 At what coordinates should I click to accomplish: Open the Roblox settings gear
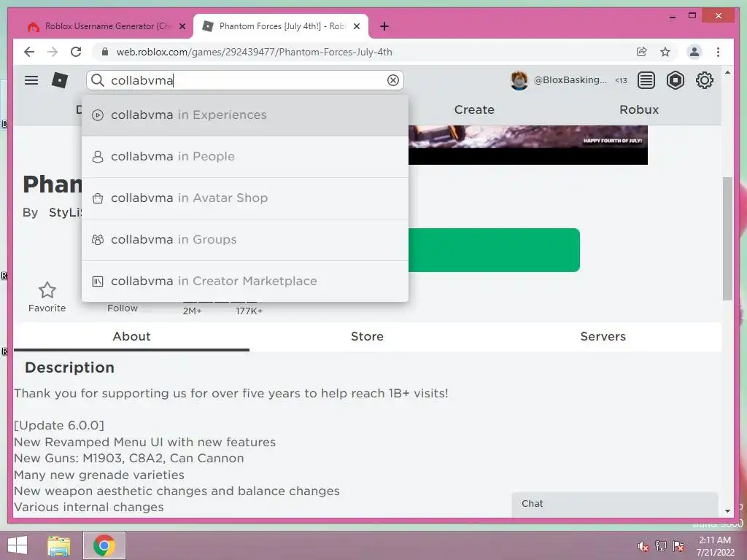704,80
